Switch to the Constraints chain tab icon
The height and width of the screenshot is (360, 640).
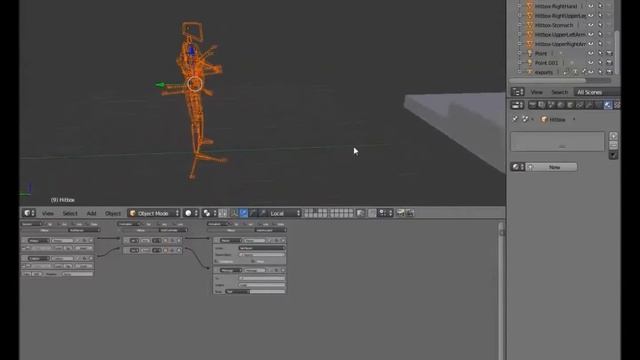pos(580,105)
